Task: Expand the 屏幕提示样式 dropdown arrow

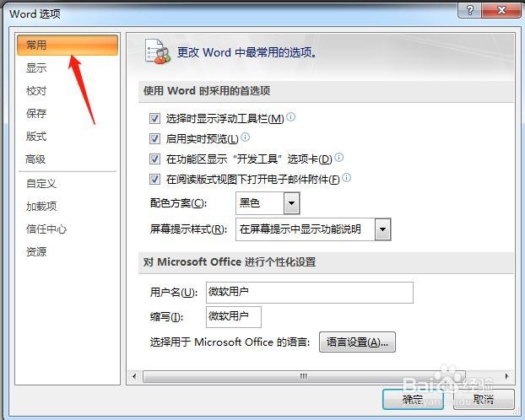Action: click(x=382, y=229)
